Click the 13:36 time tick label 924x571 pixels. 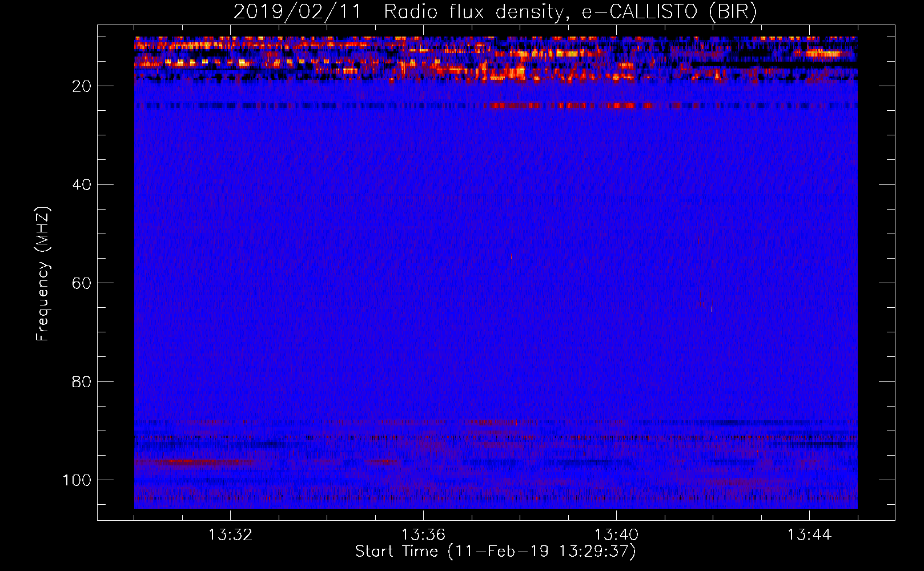click(423, 535)
